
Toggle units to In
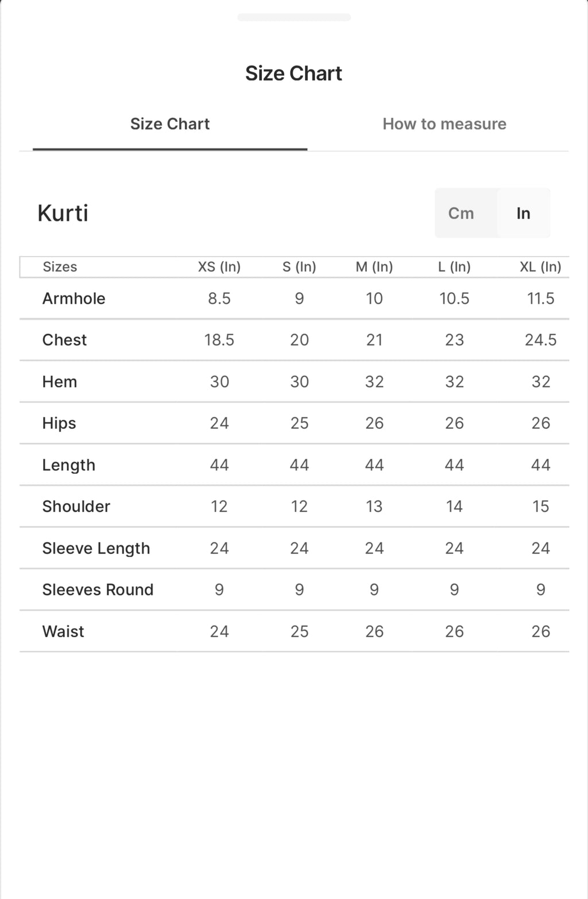click(523, 213)
